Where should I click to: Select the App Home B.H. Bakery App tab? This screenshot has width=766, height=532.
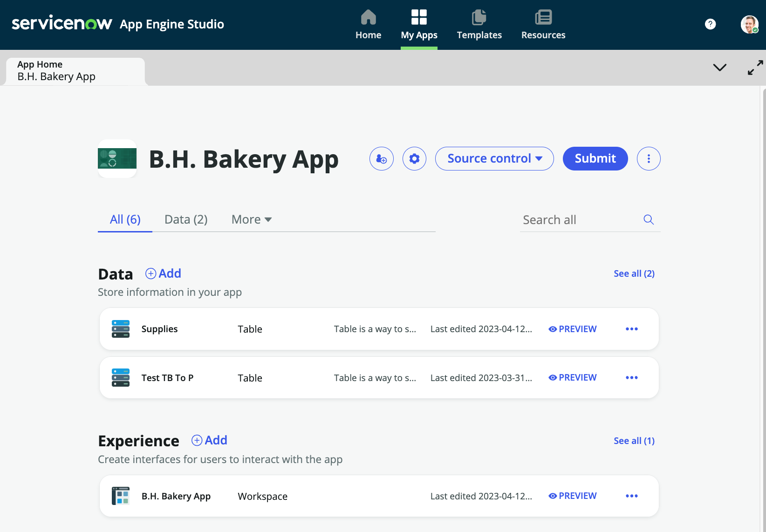pyautogui.click(x=75, y=71)
